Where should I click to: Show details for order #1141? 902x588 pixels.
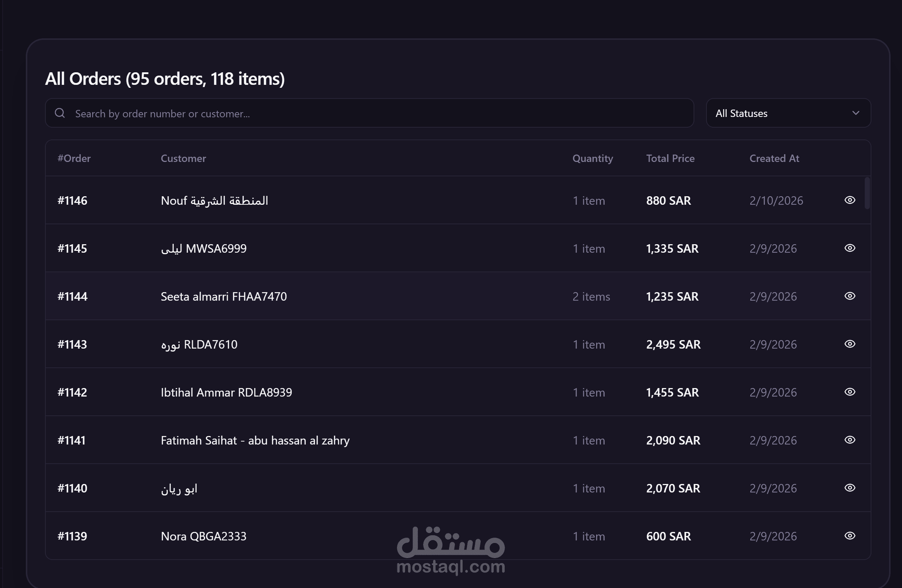[x=850, y=440]
